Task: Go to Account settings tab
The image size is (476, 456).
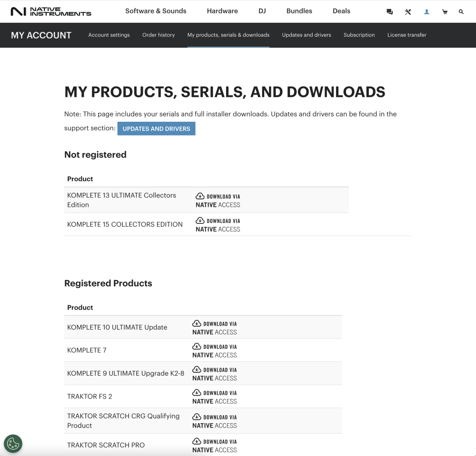Action: point(109,35)
